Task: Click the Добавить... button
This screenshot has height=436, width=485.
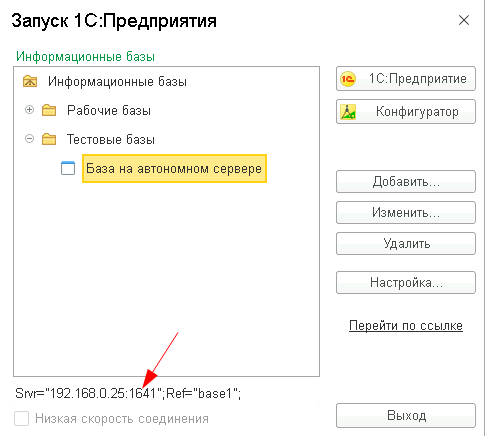Action: [406, 182]
